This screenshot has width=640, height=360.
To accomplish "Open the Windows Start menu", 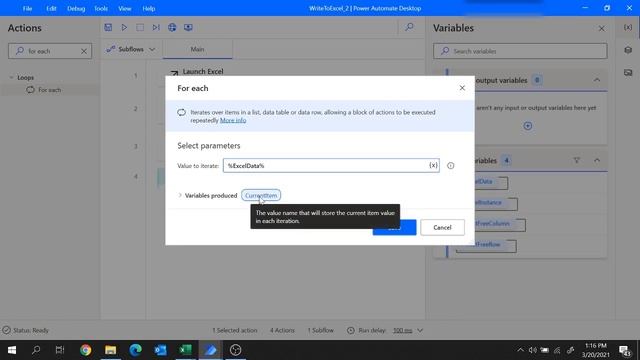I will (x=12, y=350).
